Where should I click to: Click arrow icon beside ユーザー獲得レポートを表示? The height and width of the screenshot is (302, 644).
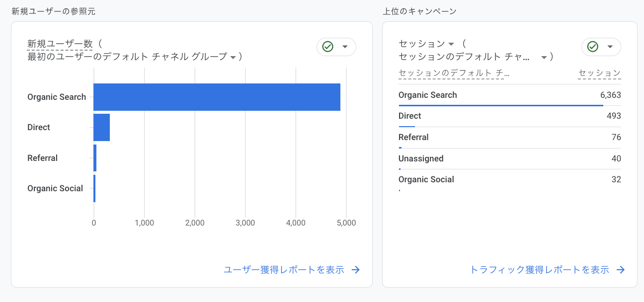coord(356,270)
